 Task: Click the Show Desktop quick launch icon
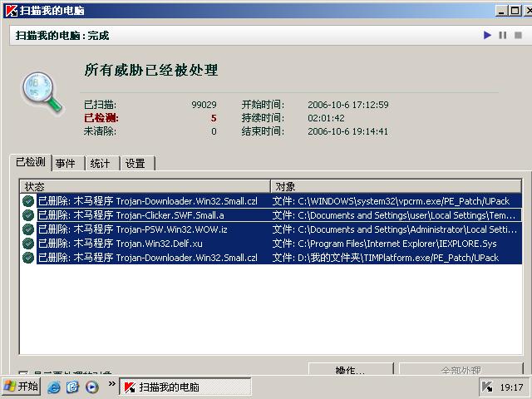72,387
